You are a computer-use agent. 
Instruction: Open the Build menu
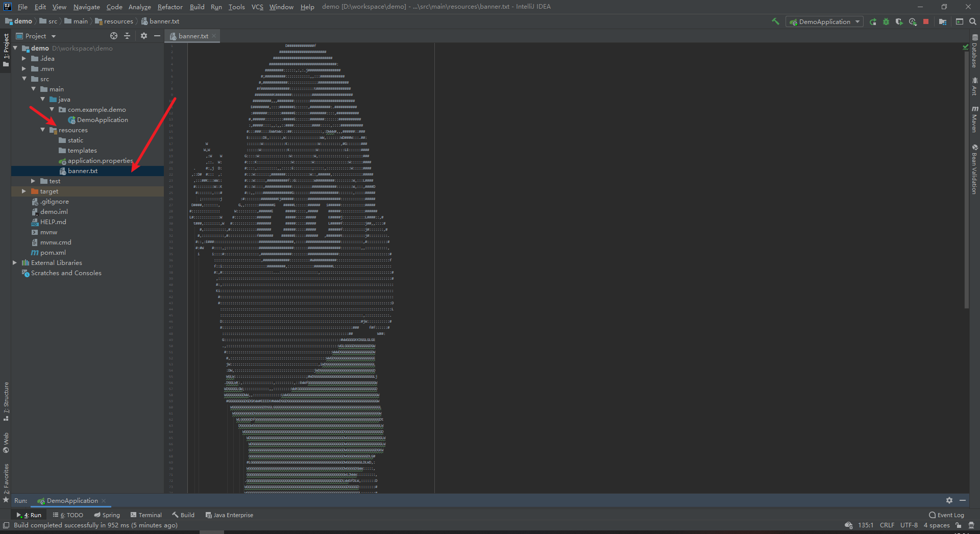click(x=197, y=7)
